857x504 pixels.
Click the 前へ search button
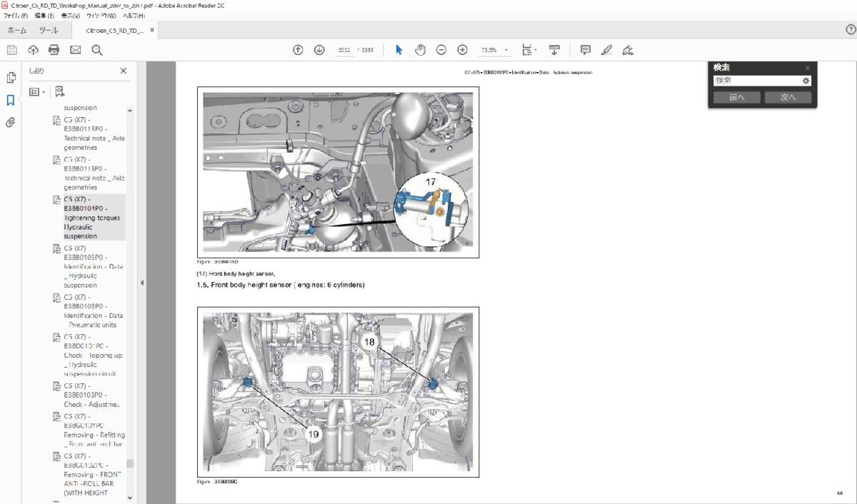pyautogui.click(x=737, y=97)
